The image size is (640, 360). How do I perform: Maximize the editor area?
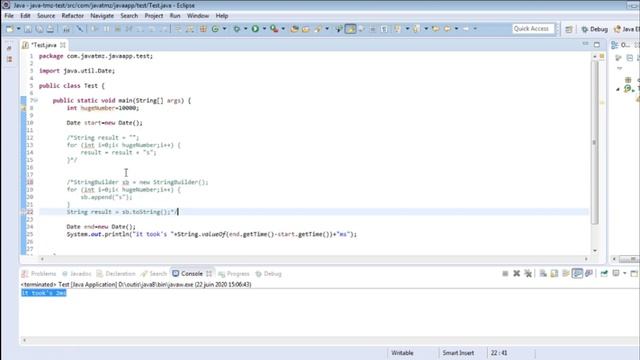pos(597,44)
